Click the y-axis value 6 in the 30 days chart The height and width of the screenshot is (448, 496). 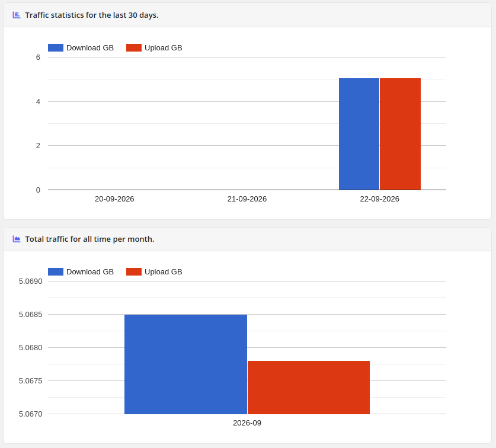(x=39, y=57)
